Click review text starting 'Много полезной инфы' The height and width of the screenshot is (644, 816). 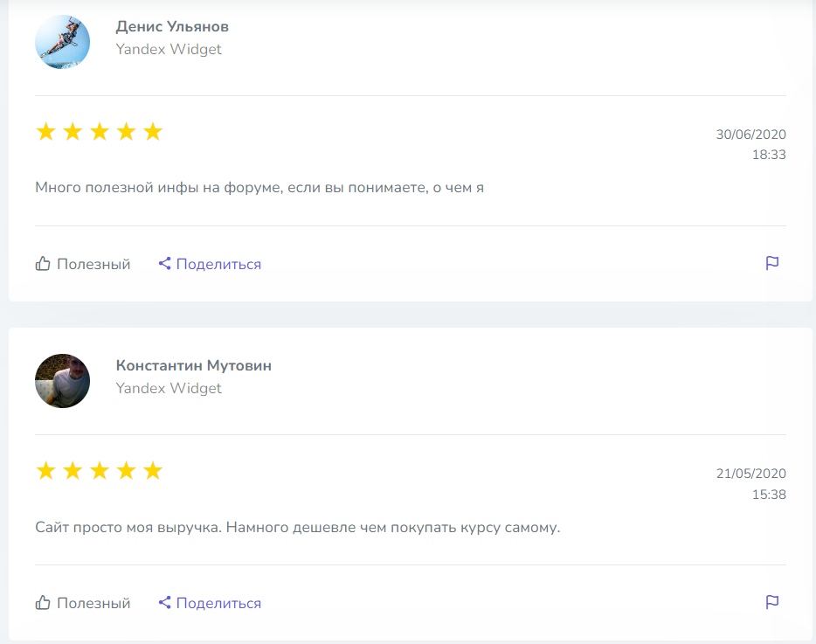click(259, 187)
